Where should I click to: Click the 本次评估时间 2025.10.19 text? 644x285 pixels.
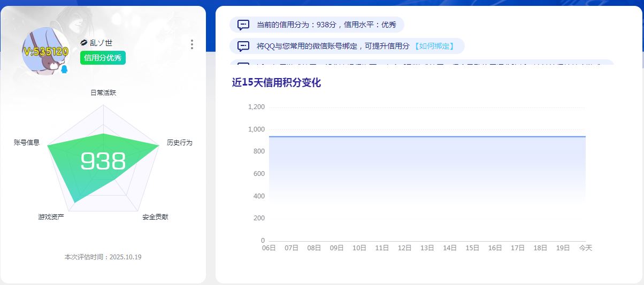(103, 257)
